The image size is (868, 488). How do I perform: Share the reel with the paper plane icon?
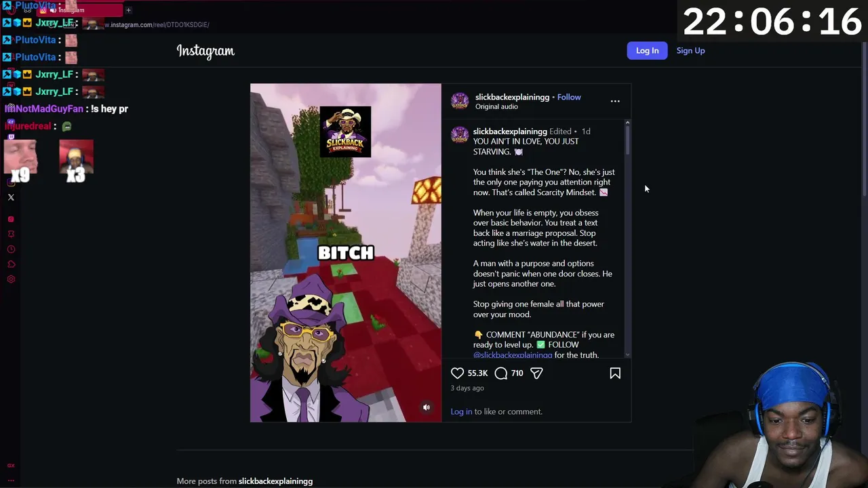[536, 373]
